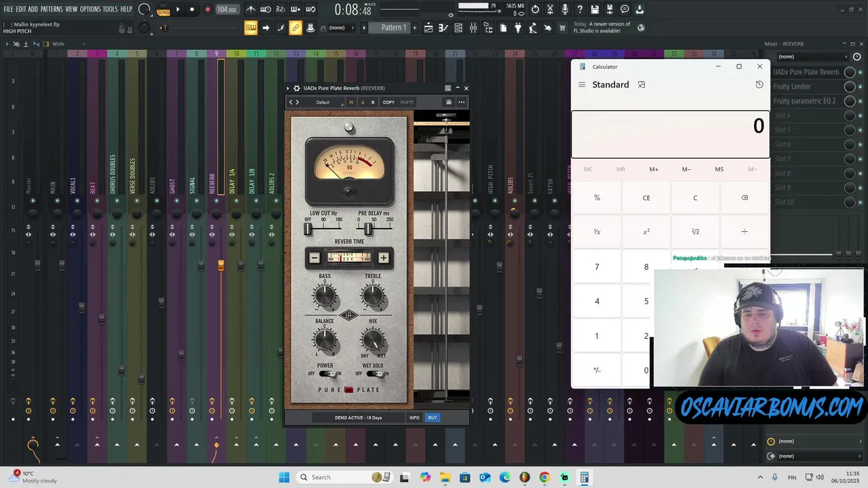The width and height of the screenshot is (868, 488).
Task: Open the EDIT menu
Action: click(x=20, y=9)
